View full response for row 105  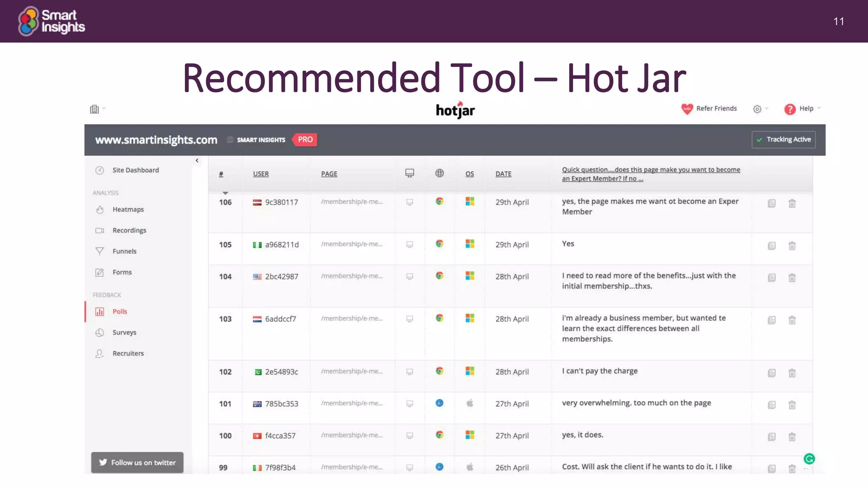(772, 246)
